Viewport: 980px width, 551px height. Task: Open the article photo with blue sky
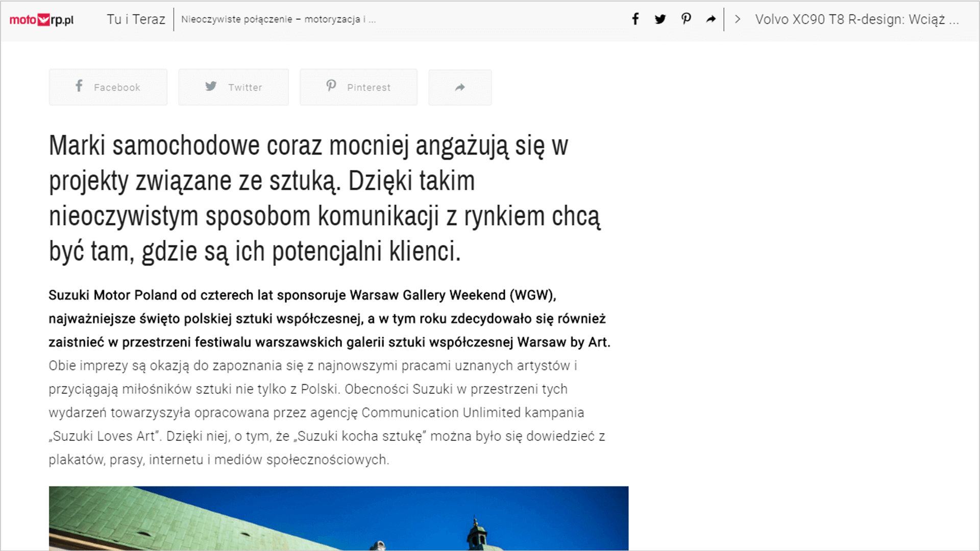338,518
